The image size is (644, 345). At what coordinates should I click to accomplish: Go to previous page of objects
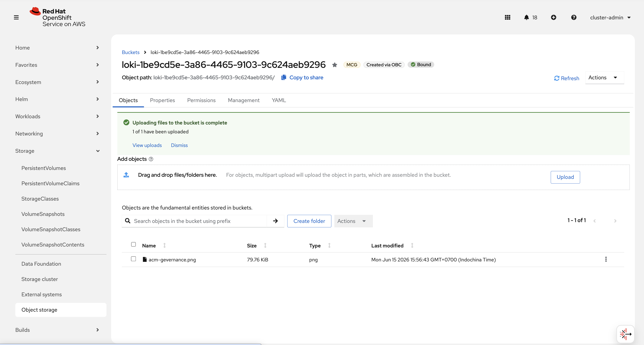(595, 221)
